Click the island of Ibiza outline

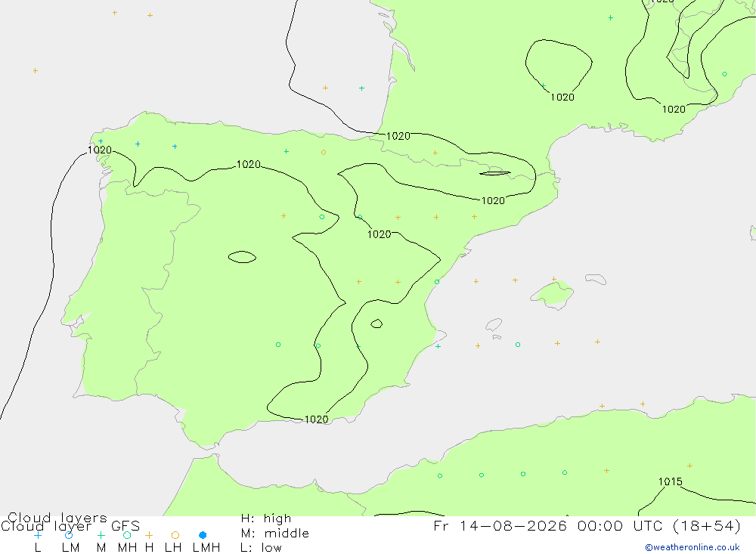click(494, 324)
